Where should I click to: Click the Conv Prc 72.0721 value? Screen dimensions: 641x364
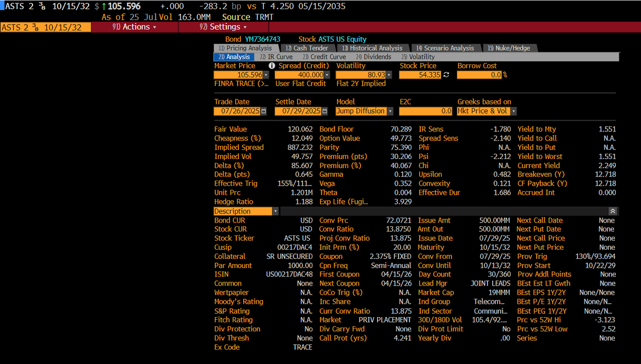pos(398,220)
